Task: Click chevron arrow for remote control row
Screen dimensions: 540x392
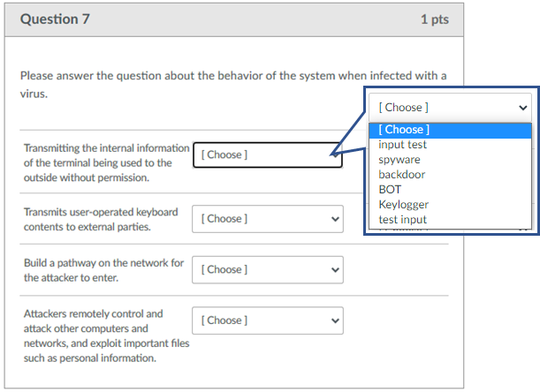Action: [x=335, y=320]
